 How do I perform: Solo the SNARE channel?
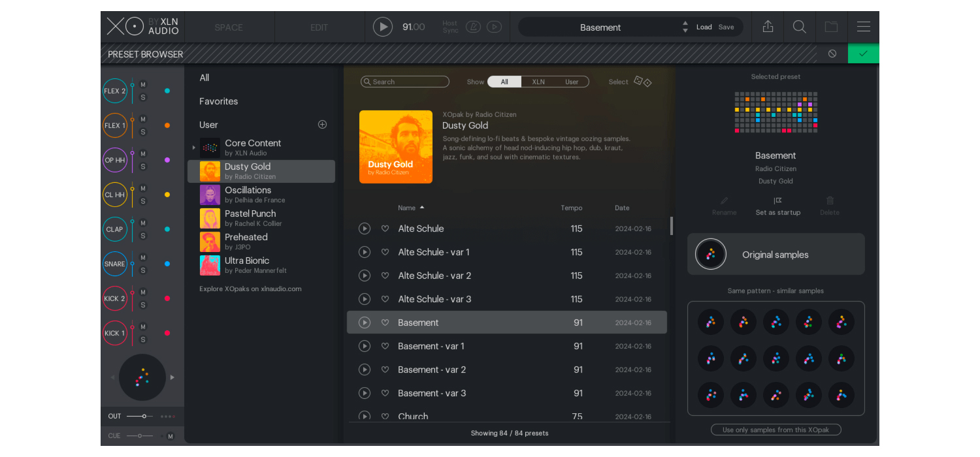pyautogui.click(x=143, y=270)
